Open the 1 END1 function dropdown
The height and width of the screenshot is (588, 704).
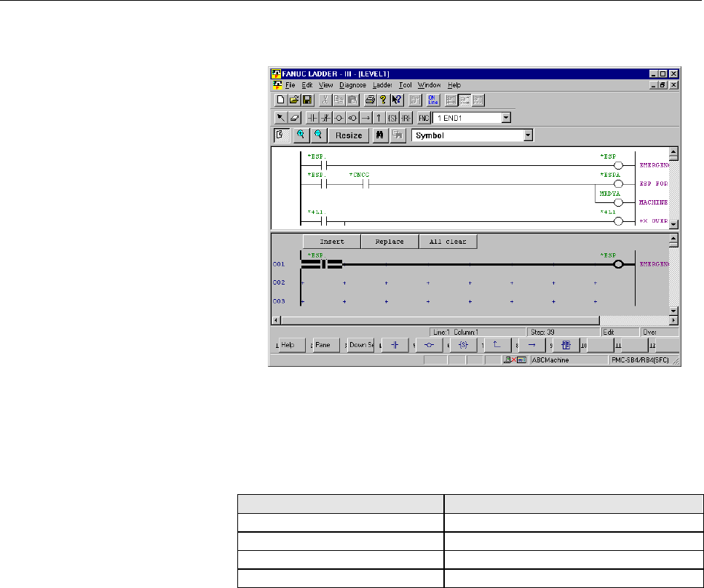[x=507, y=118]
